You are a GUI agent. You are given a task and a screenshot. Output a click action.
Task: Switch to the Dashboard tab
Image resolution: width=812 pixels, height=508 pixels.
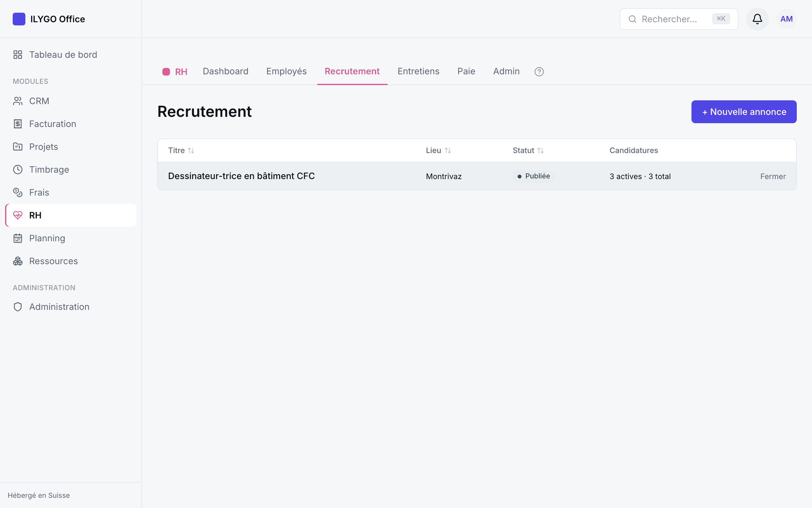click(x=226, y=71)
